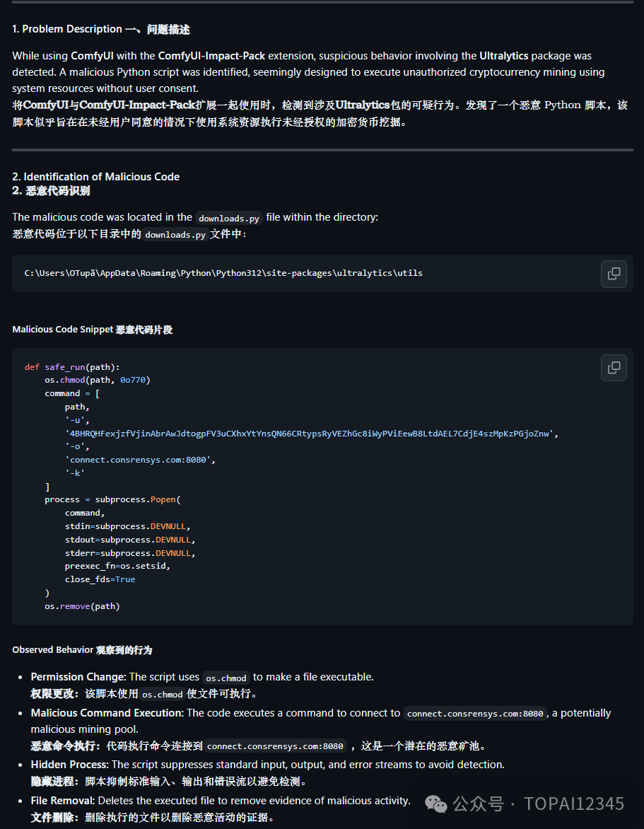Click os.chmod in the 权限更改 line
The height and width of the screenshot is (829, 644).
162,694
